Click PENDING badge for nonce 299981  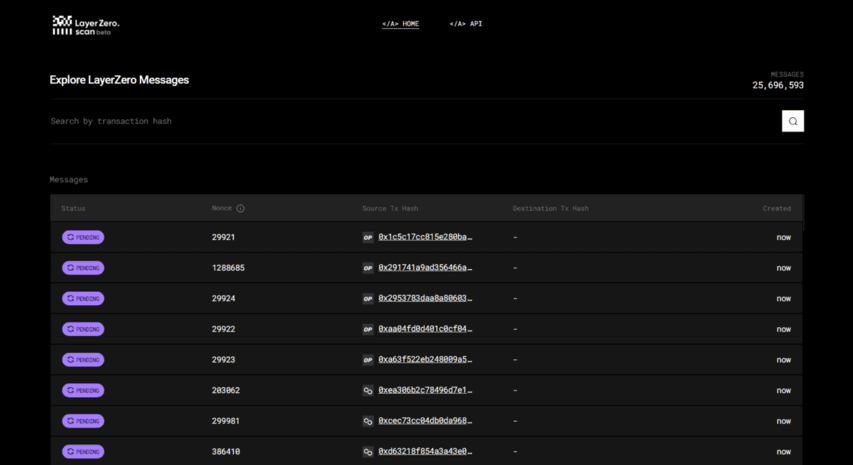coord(83,421)
